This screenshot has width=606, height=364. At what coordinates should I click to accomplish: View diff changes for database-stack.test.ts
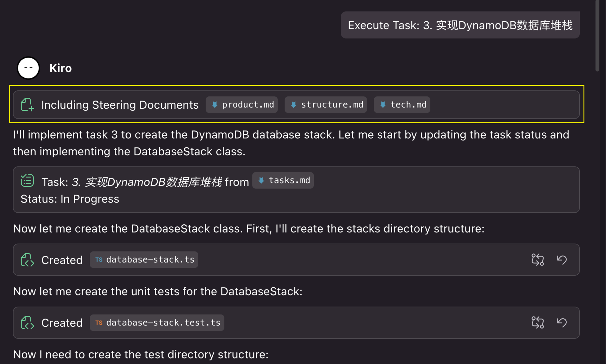(537, 323)
